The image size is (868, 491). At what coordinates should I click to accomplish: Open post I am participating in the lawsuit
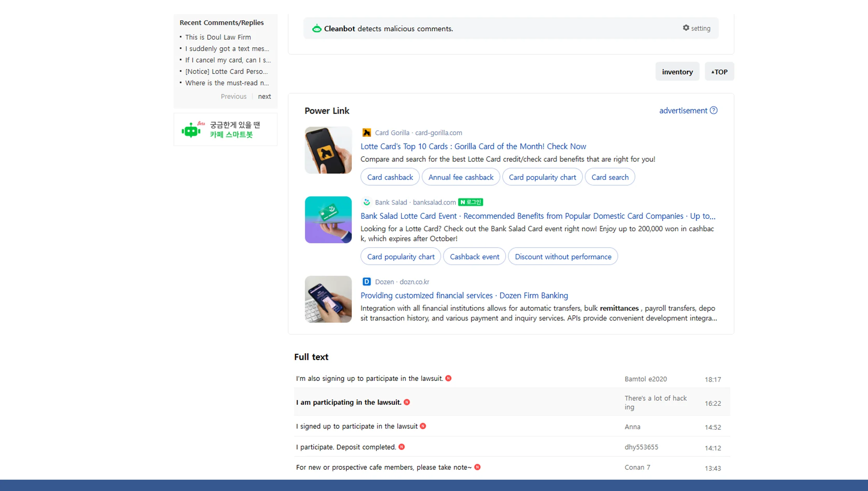348,402
